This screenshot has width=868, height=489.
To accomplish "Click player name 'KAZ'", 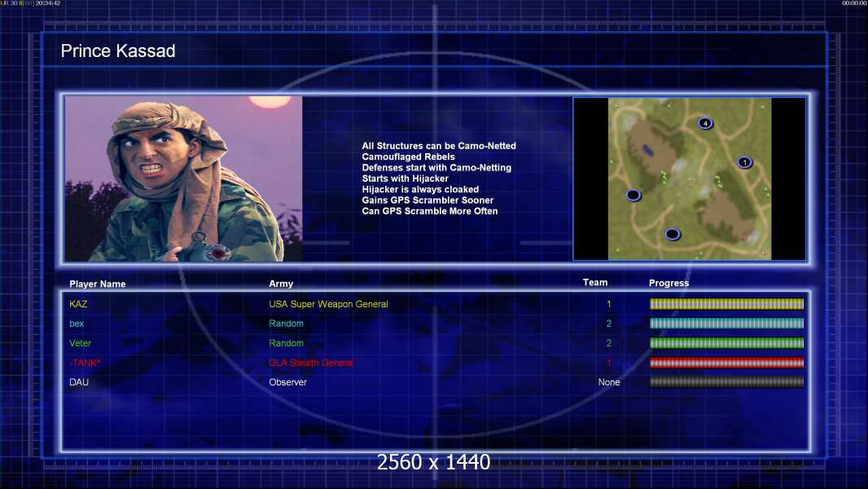I will tap(78, 304).
